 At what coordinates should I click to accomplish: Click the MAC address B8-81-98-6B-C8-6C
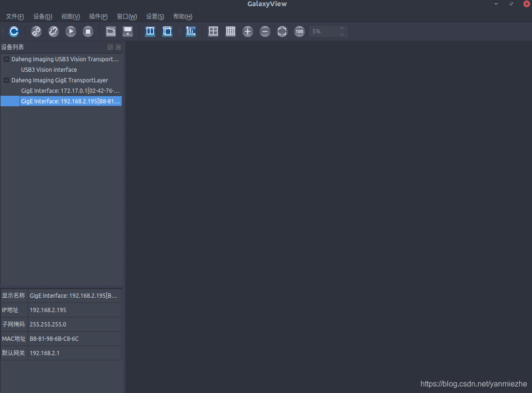(75, 339)
